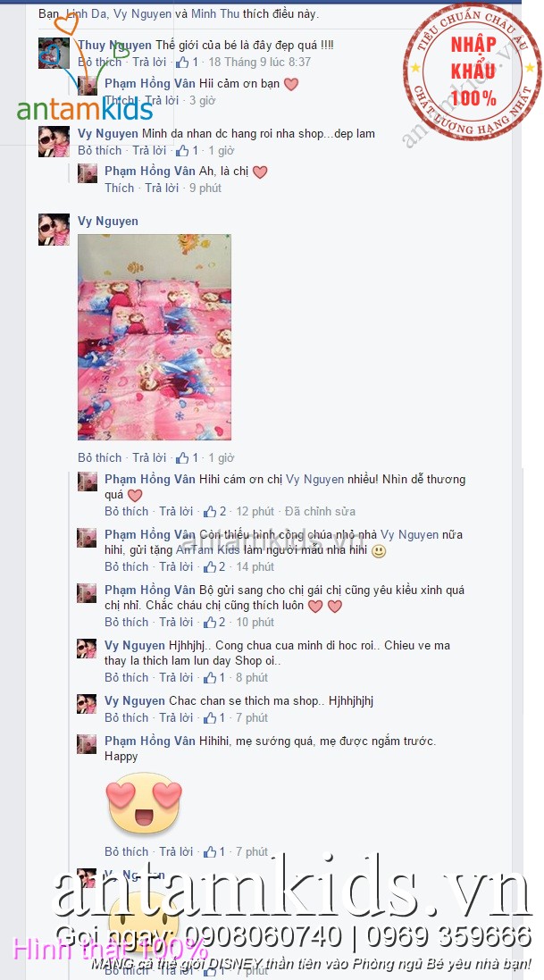544x980 pixels.
Task: Click the thumbs-up icon beside 18 Tháng 9
Action: pyautogui.click(x=182, y=62)
